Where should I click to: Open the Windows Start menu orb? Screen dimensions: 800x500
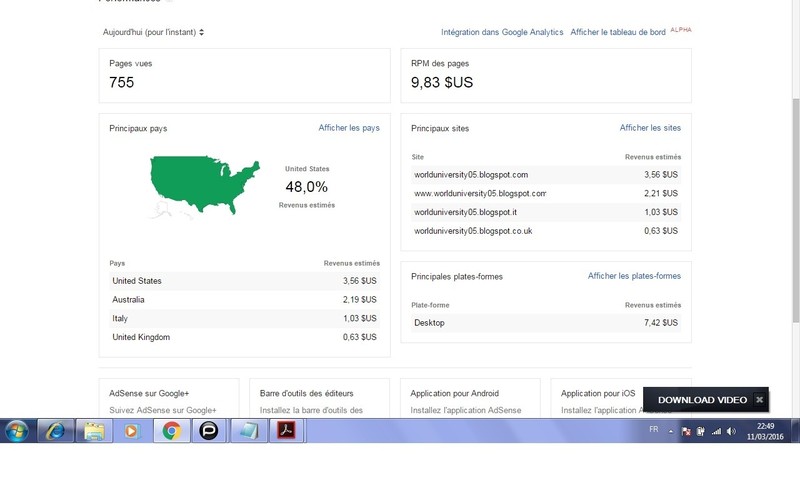tap(17, 431)
